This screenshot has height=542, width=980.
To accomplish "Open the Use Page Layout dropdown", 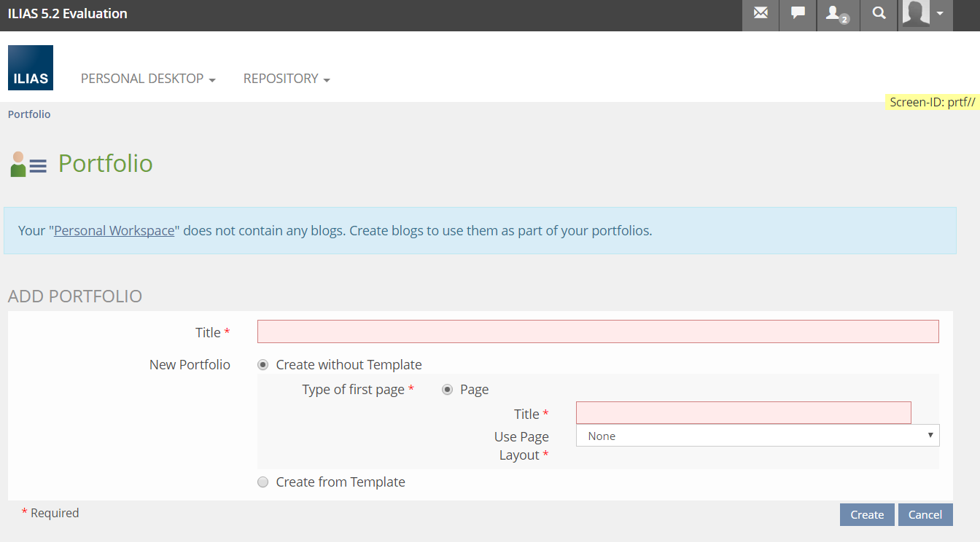I will pyautogui.click(x=757, y=436).
